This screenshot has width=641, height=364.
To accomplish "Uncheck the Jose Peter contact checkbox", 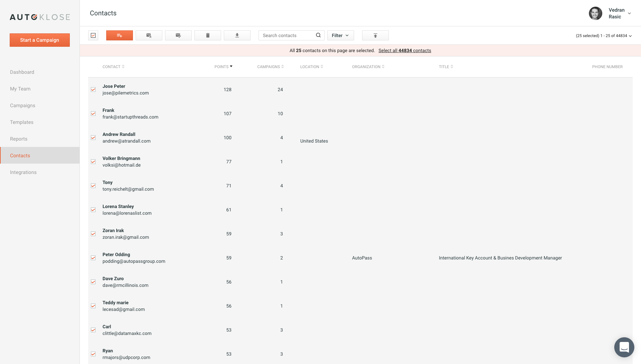I will (93, 89).
